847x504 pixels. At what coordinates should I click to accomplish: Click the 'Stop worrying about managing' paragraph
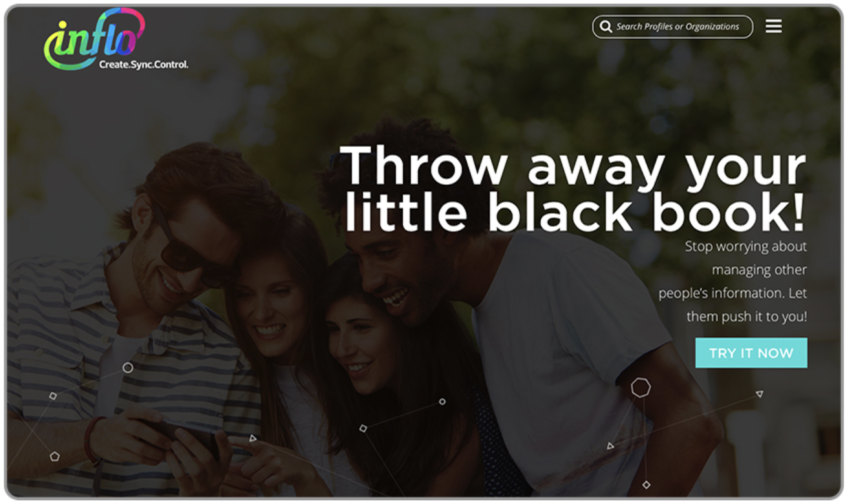coord(733,282)
